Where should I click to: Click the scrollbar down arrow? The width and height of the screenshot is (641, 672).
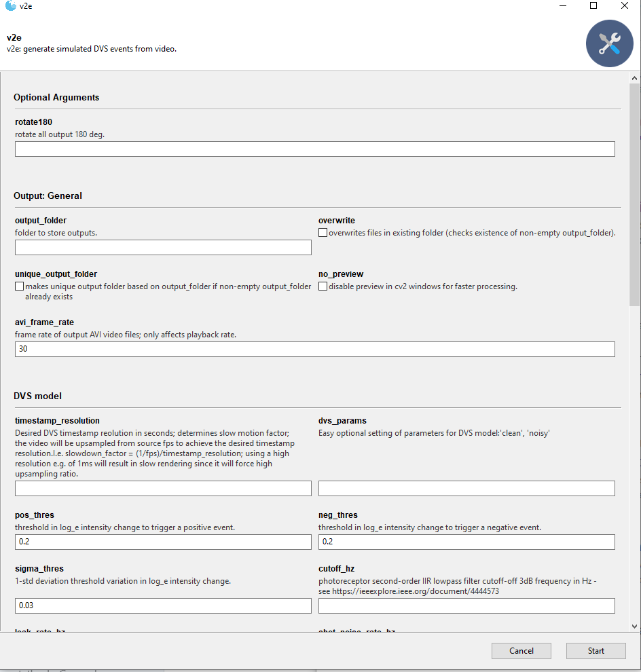(x=635, y=626)
